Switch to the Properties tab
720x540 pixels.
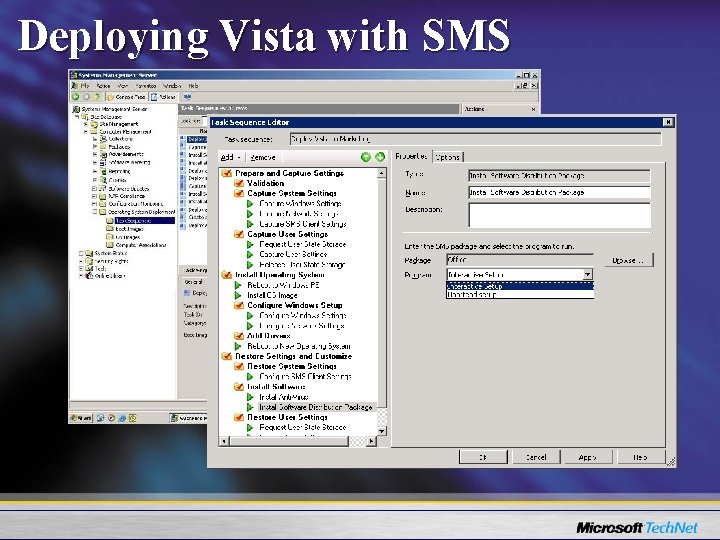pyautogui.click(x=411, y=156)
